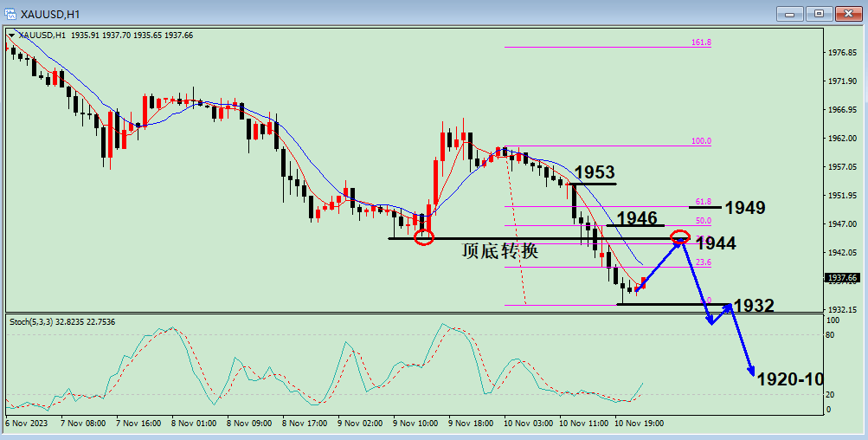Close the XAUUSD,H1 chart window
This screenshot has height=440, width=868.
pos(847,13)
